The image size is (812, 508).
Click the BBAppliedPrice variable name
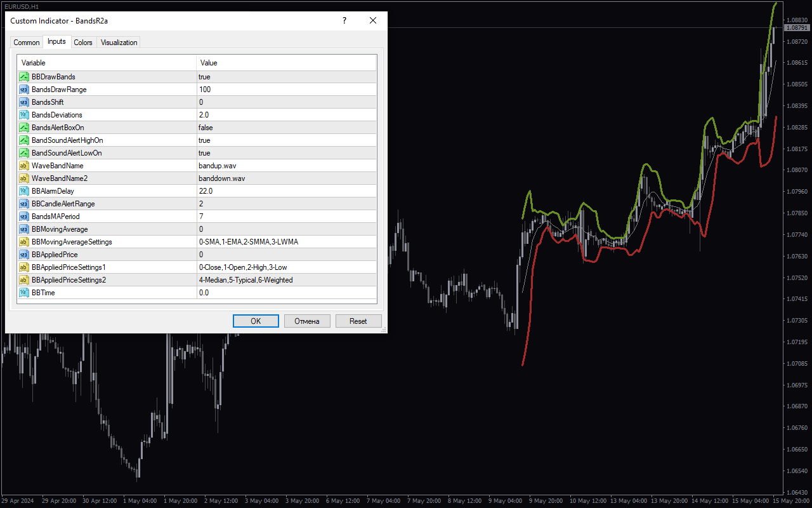pyautogui.click(x=55, y=255)
